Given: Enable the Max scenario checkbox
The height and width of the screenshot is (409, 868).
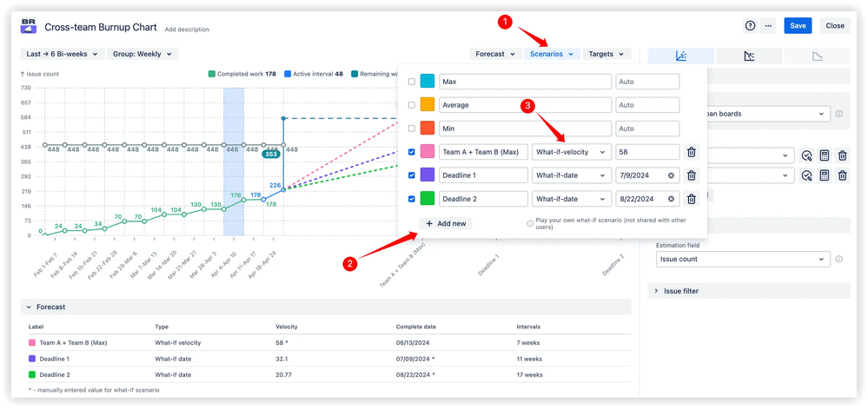Looking at the screenshot, I should point(412,82).
